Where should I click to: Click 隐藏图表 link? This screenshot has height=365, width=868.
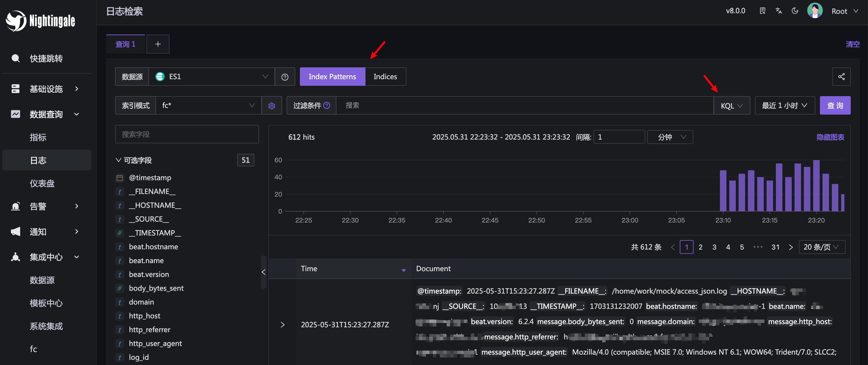(x=830, y=137)
